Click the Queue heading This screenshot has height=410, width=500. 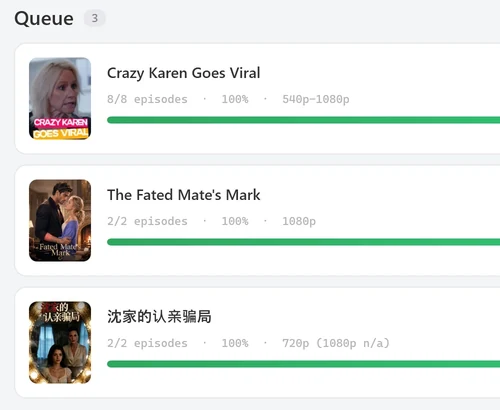pos(44,18)
